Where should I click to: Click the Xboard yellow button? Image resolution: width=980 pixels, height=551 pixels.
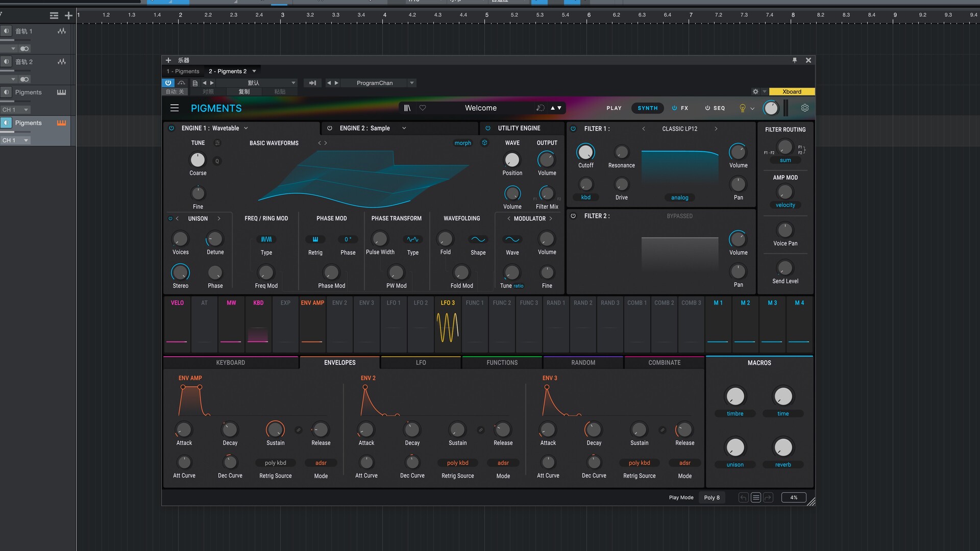792,92
